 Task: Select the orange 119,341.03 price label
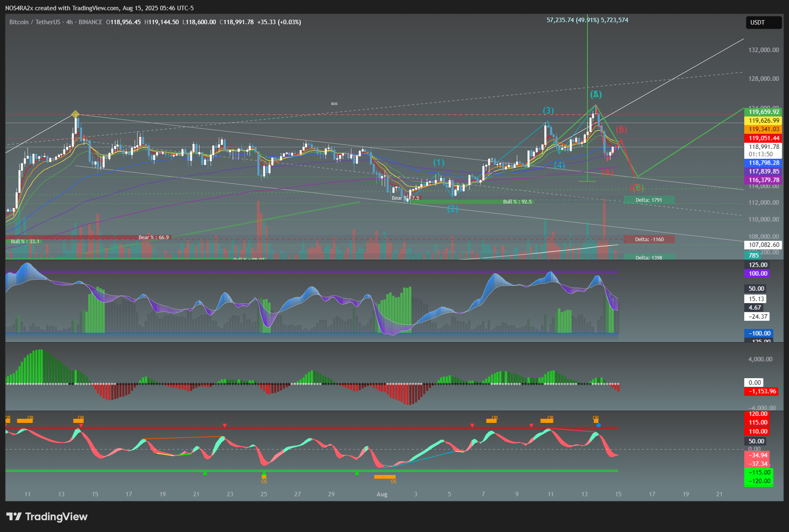click(x=764, y=129)
